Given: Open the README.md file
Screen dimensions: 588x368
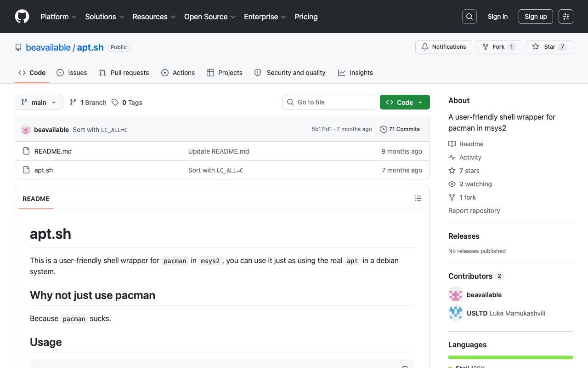Looking at the screenshot, I should point(53,151).
